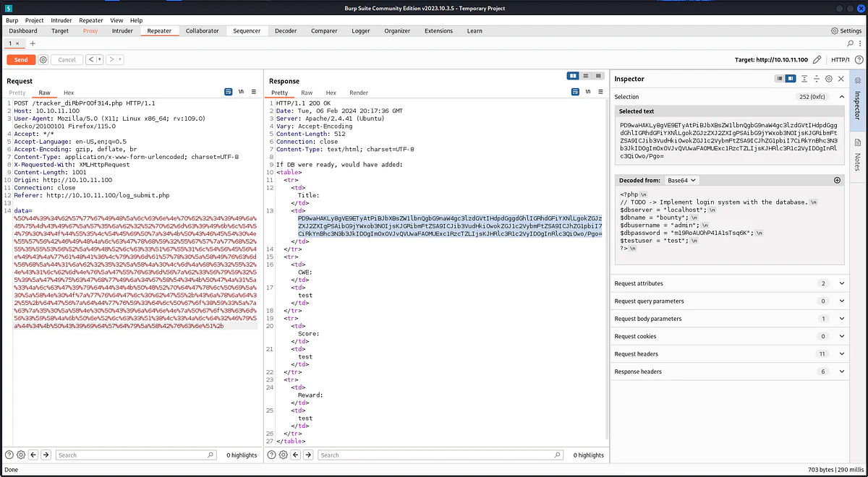The height and width of the screenshot is (477, 868).
Task: Collapse the Selection section
Action: coord(841,96)
